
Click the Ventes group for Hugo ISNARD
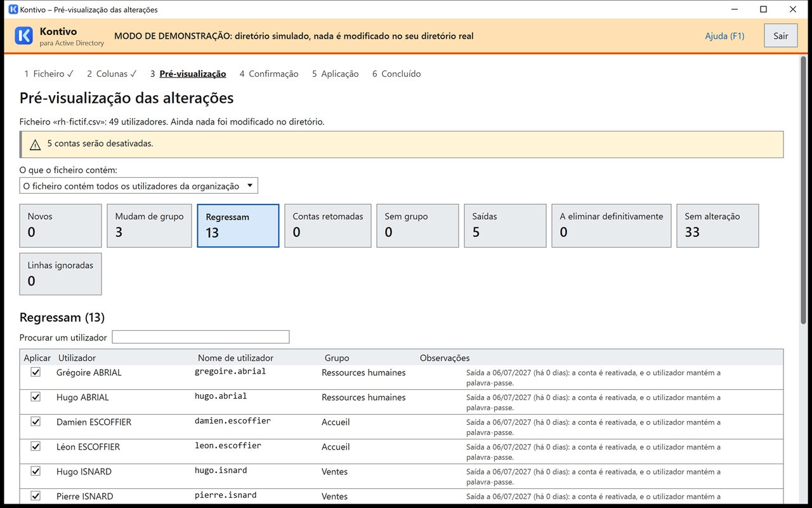pos(334,472)
